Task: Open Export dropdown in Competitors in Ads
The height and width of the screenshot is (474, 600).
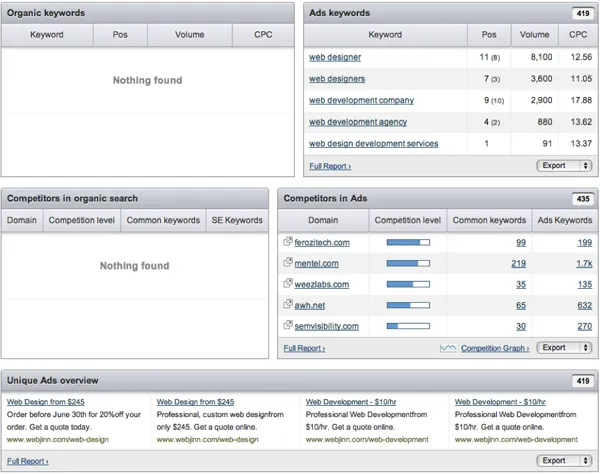Action: pyautogui.click(x=565, y=348)
